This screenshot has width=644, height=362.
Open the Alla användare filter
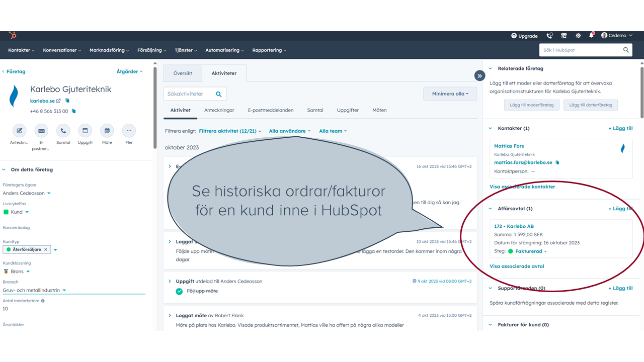click(x=290, y=131)
